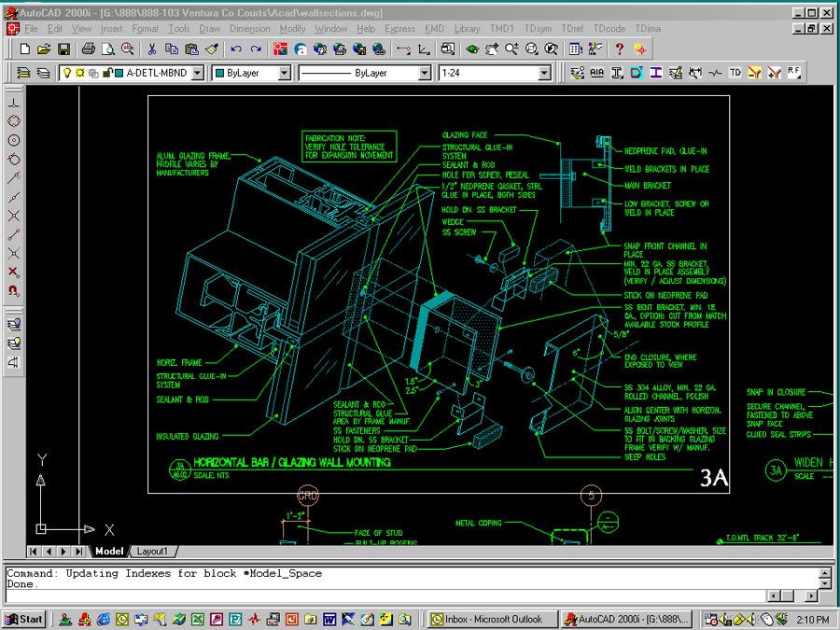Click the red X icon on the left toolbar
The height and width of the screenshot is (630, 840).
click(14, 273)
